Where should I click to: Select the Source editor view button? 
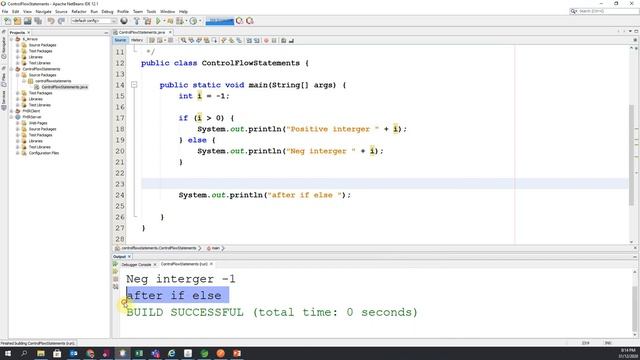click(120, 40)
